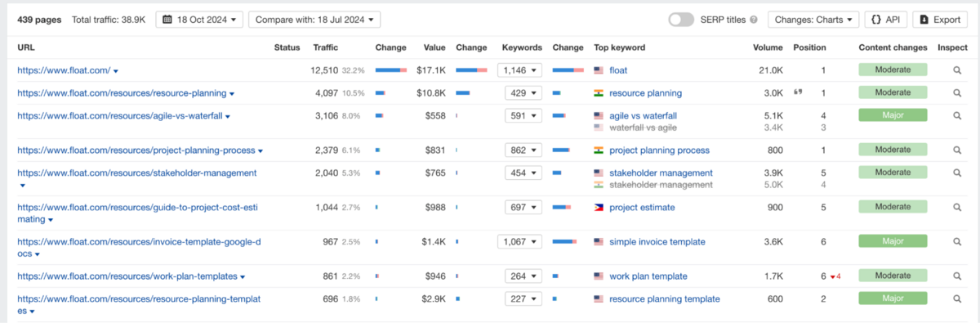Viewport: 980px width, 323px height.
Task: Inspect the agile-vs-waterfall page
Action: 958,116
